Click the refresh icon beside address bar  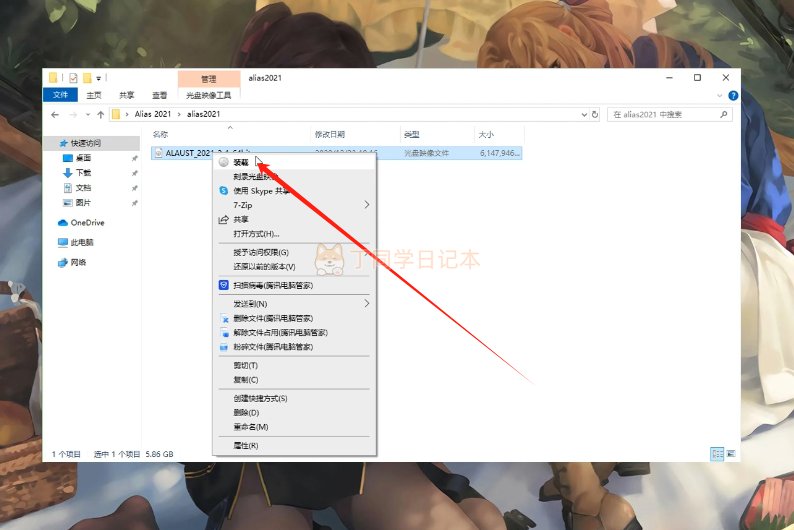(597, 115)
